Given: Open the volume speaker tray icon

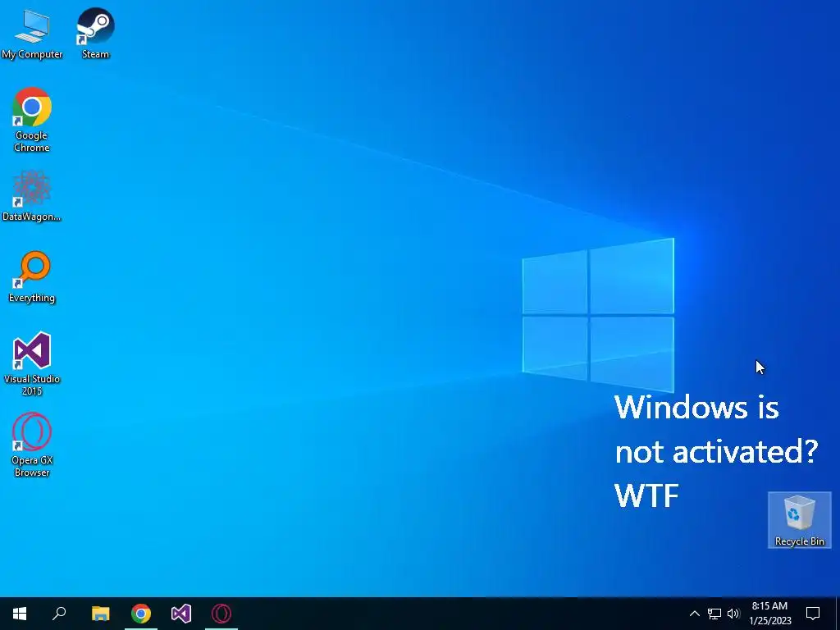Looking at the screenshot, I should (x=733, y=614).
